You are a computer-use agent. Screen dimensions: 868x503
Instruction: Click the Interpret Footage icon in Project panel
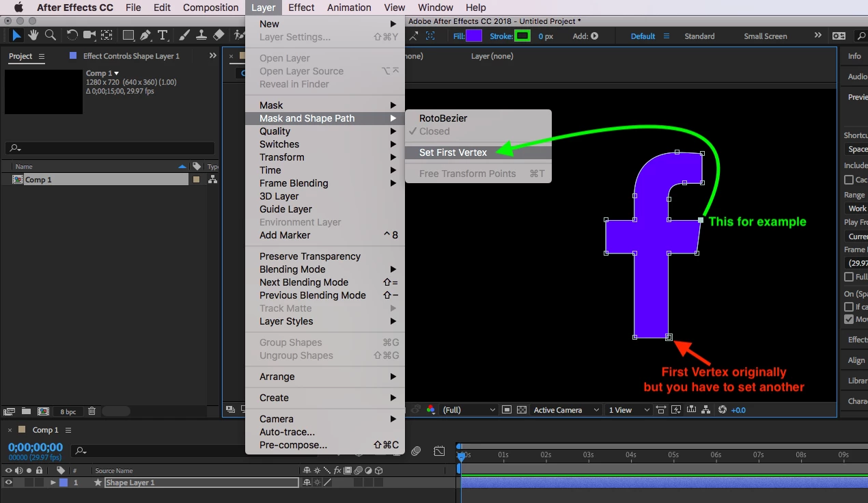(9, 411)
